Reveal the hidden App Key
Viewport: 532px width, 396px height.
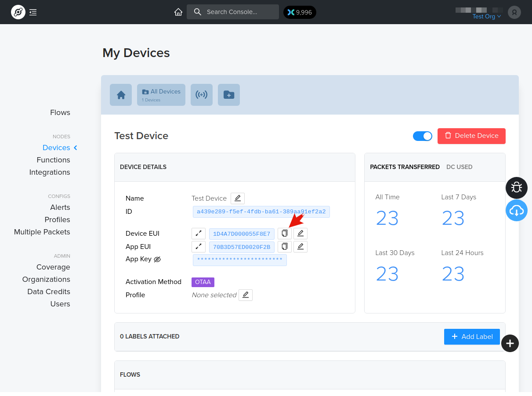(157, 259)
